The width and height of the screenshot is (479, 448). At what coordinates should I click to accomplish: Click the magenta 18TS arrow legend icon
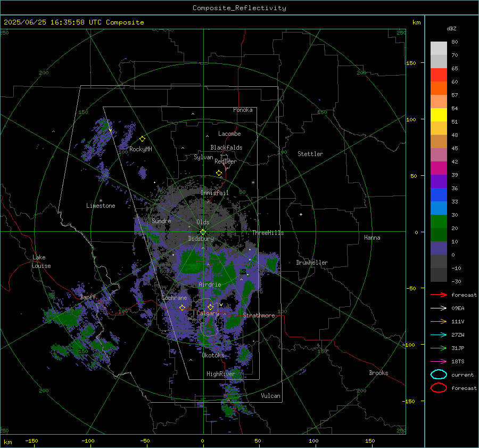[439, 362]
